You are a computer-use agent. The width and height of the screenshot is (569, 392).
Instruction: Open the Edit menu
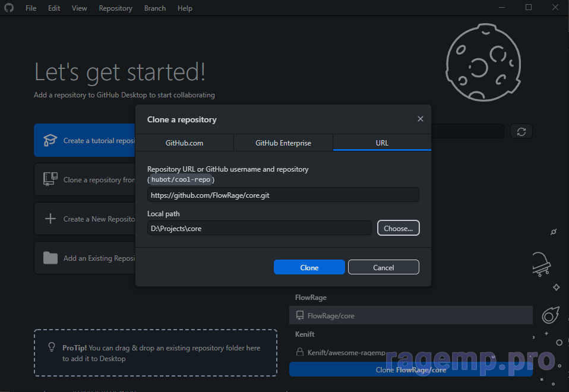click(54, 8)
